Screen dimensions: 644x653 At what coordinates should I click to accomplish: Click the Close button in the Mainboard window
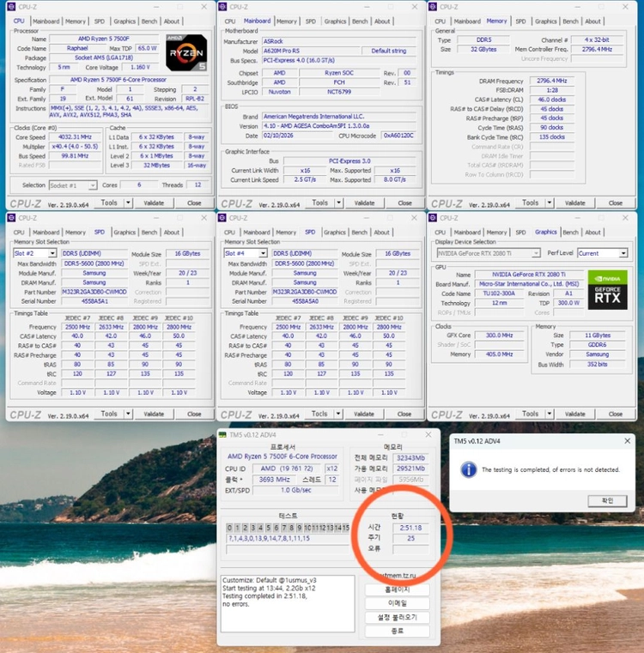click(404, 203)
